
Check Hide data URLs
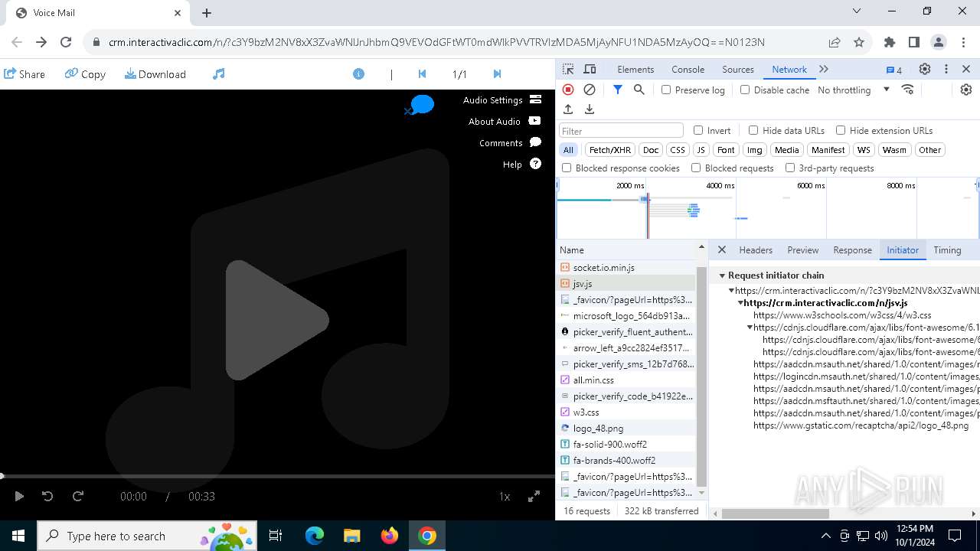(753, 130)
